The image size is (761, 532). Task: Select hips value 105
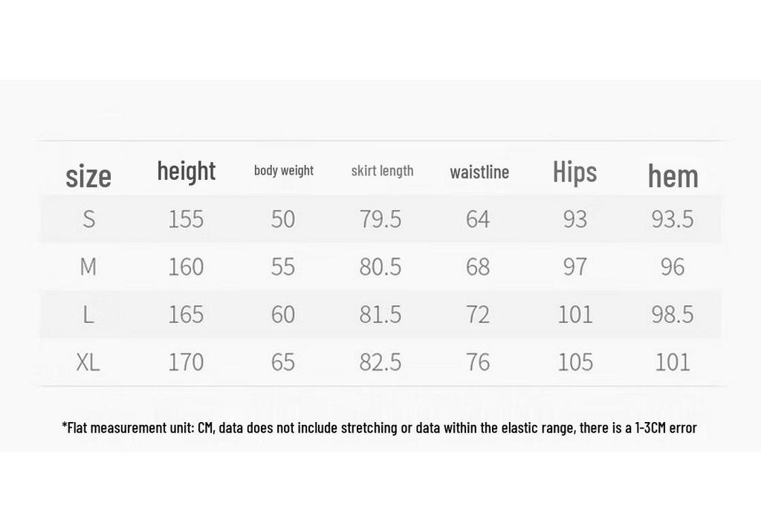point(575,362)
